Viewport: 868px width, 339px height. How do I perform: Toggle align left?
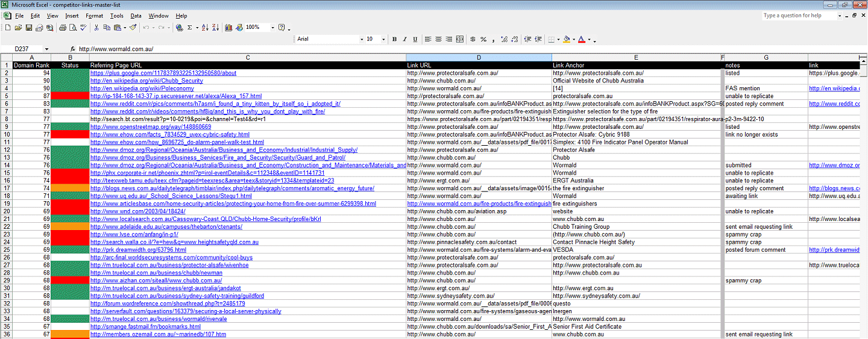point(428,39)
